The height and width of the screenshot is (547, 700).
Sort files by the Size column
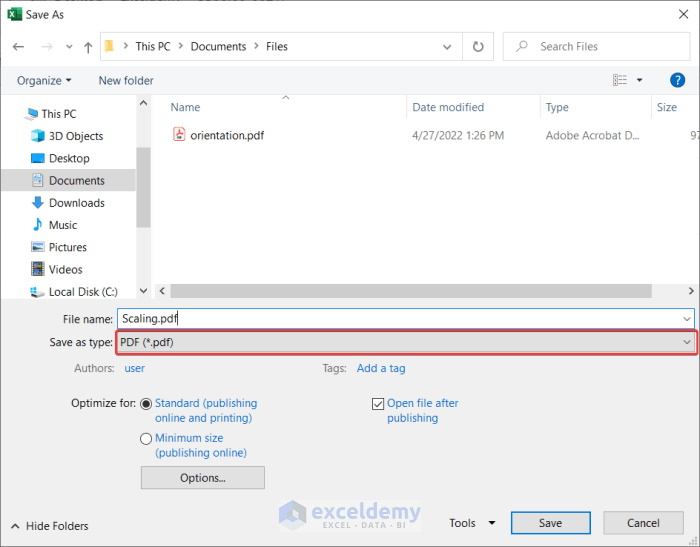click(x=667, y=107)
